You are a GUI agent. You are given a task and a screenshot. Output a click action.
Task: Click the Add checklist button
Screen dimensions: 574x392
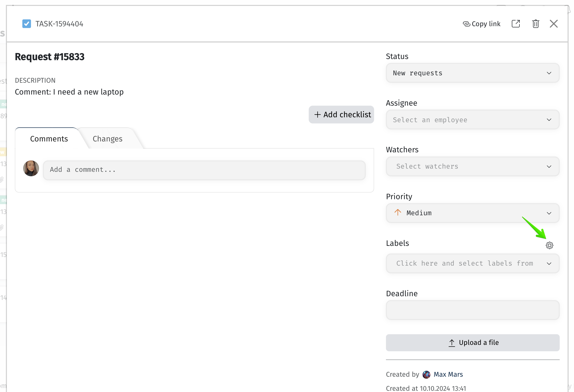click(x=341, y=115)
